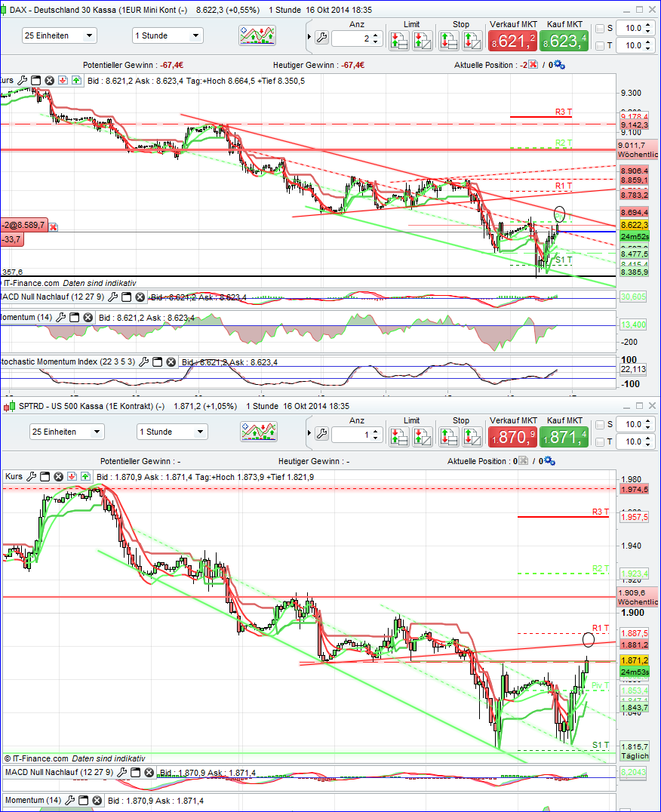This screenshot has width=661, height=812.
Task: Enable the S checkbox in SPTRD order panel
Action: click(x=601, y=424)
